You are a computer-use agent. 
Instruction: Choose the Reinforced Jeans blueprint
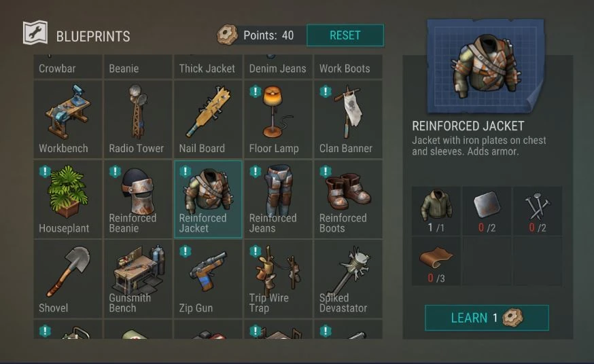pyautogui.click(x=278, y=200)
